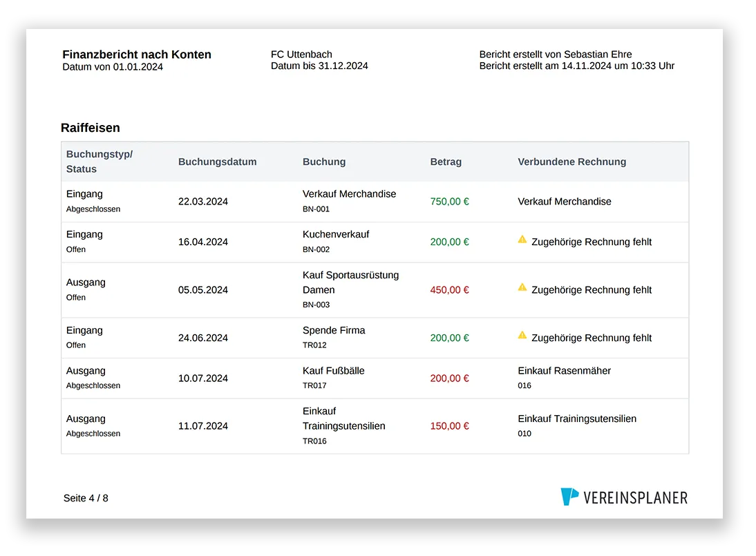Viewport: 756px width, 556px height.
Task: Click the Vereinsplaner logo icon
Action: coord(569,497)
